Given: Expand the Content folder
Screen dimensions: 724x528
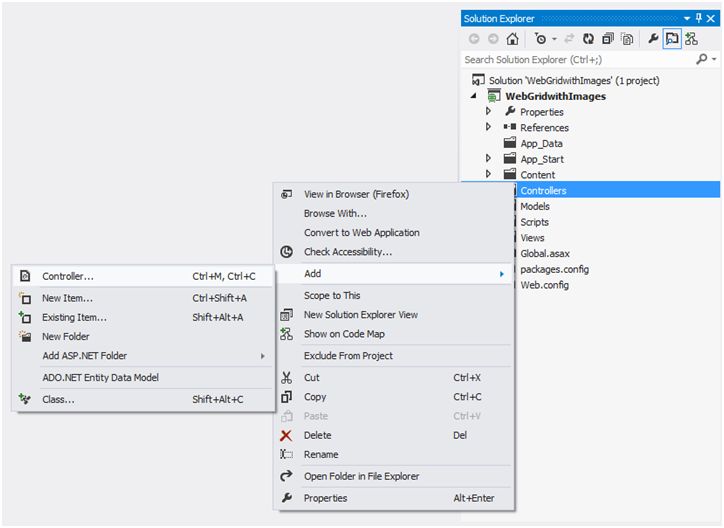Looking at the screenshot, I should [x=489, y=174].
